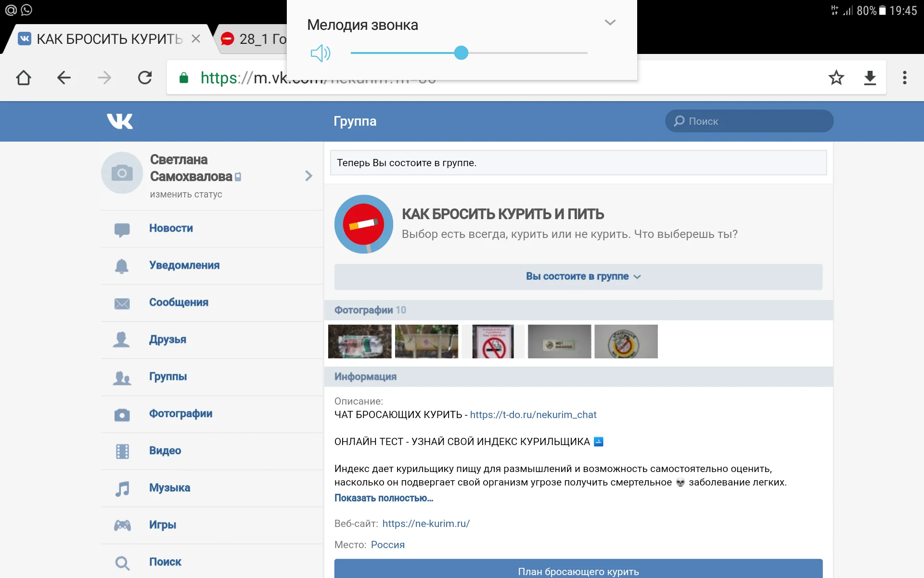The height and width of the screenshot is (578, 924).
Task: Click Показать полностью to expand description
Action: point(384,498)
